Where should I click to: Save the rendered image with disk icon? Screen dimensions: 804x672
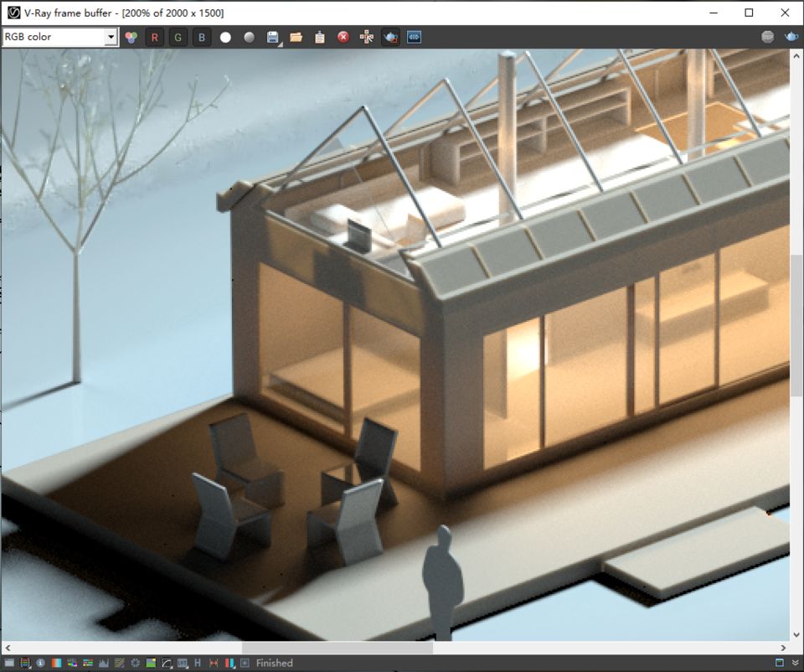(272, 37)
